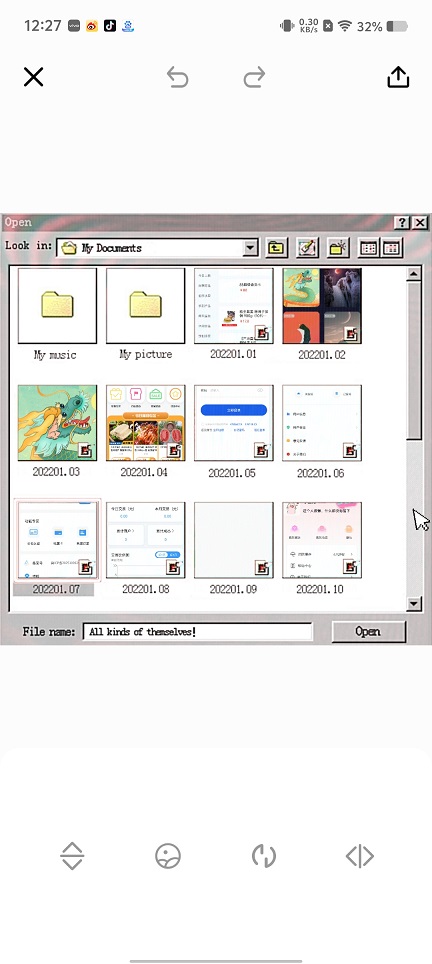Click the create new folder icon
Image resolution: width=432 pixels, height=964 pixels.
[x=339, y=248]
